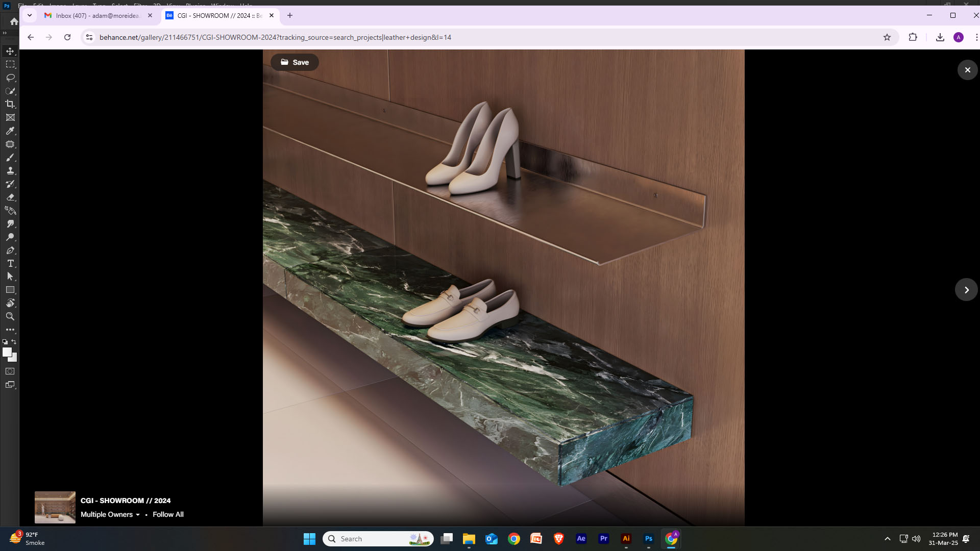Viewport: 980px width, 551px height.
Task: Click the Follow All link
Action: [x=168, y=514]
